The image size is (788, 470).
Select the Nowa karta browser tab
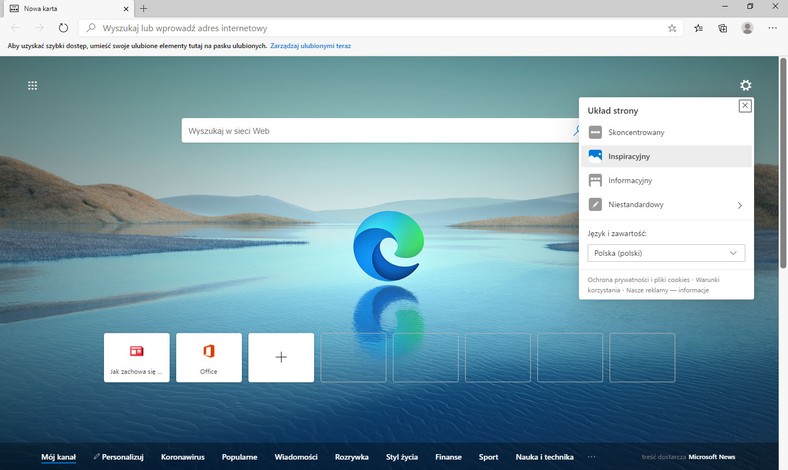(69, 9)
